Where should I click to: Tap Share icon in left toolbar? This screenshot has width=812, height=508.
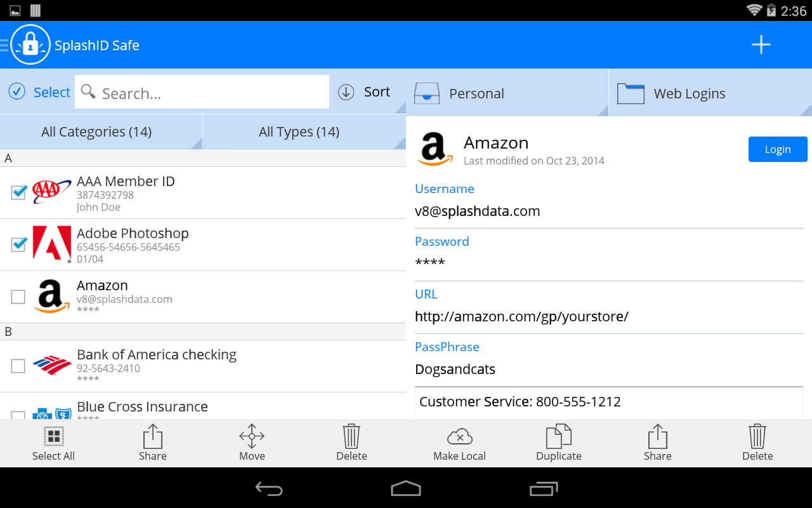153,436
